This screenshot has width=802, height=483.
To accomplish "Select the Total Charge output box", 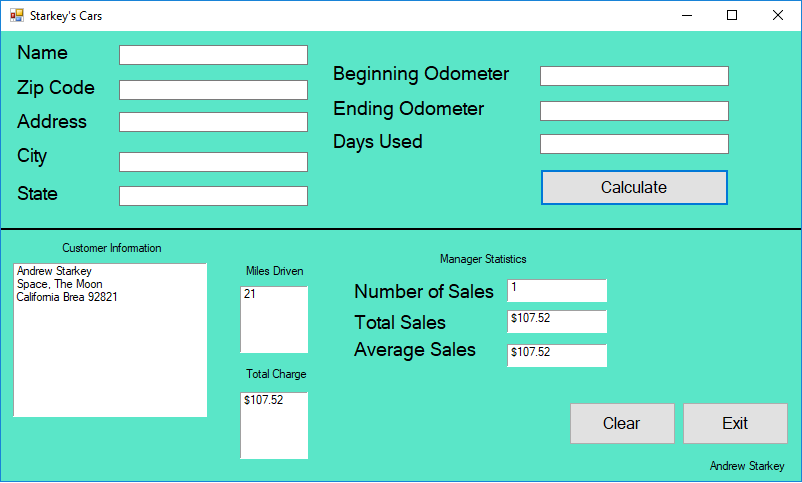I will (x=274, y=425).
